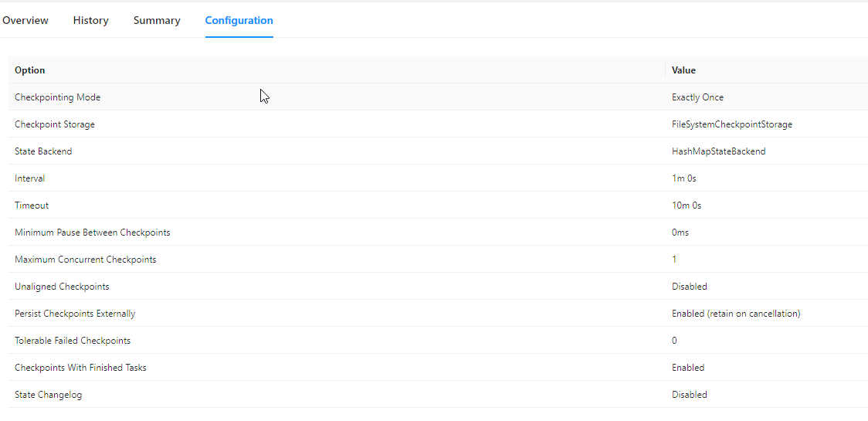The width and height of the screenshot is (868, 421).
Task: Click the Option column header
Action: pyautogui.click(x=30, y=70)
